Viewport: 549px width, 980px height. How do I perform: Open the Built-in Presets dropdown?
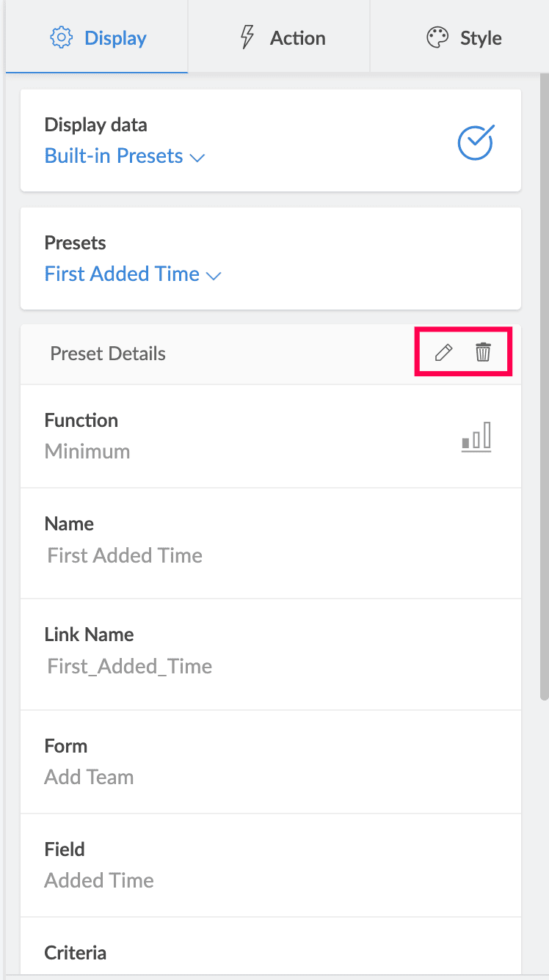coord(114,156)
